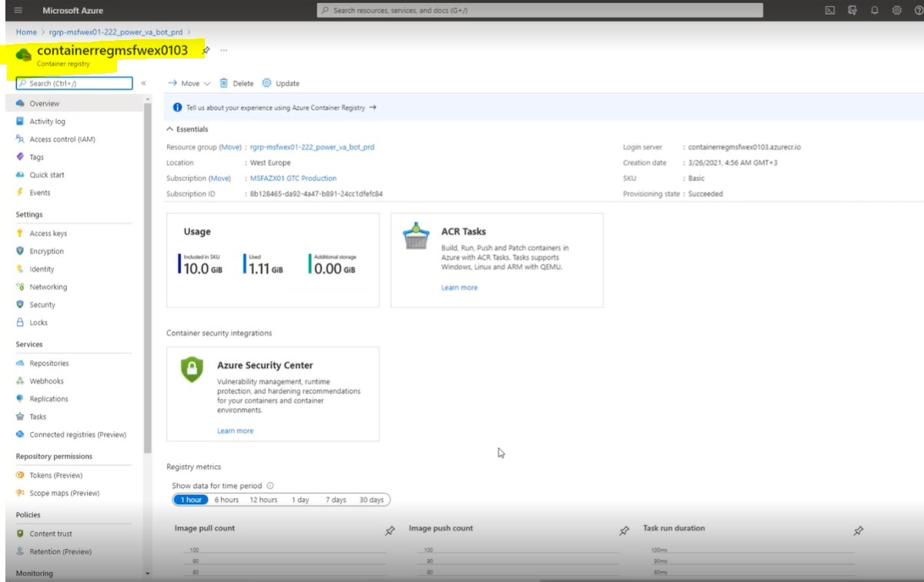This screenshot has width=924, height=582.
Task: Open the ellipsis menu next to registry title
Action: [224, 51]
